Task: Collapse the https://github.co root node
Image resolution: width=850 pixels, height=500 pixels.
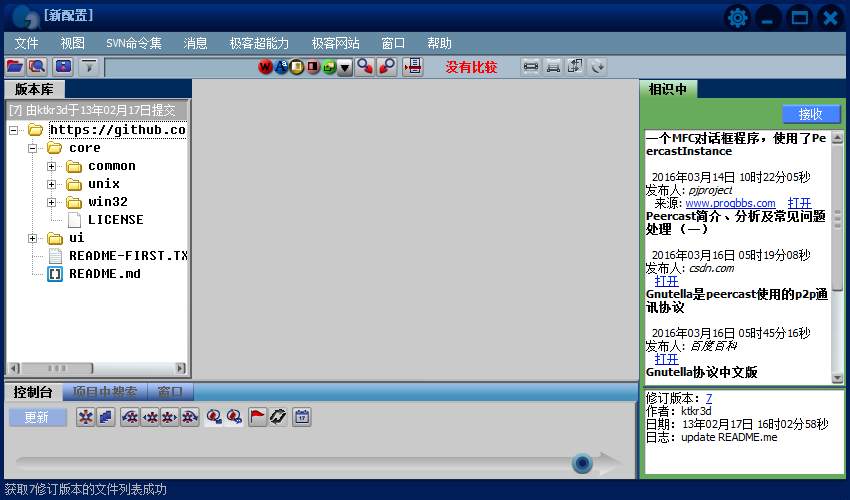Action: 13,130
